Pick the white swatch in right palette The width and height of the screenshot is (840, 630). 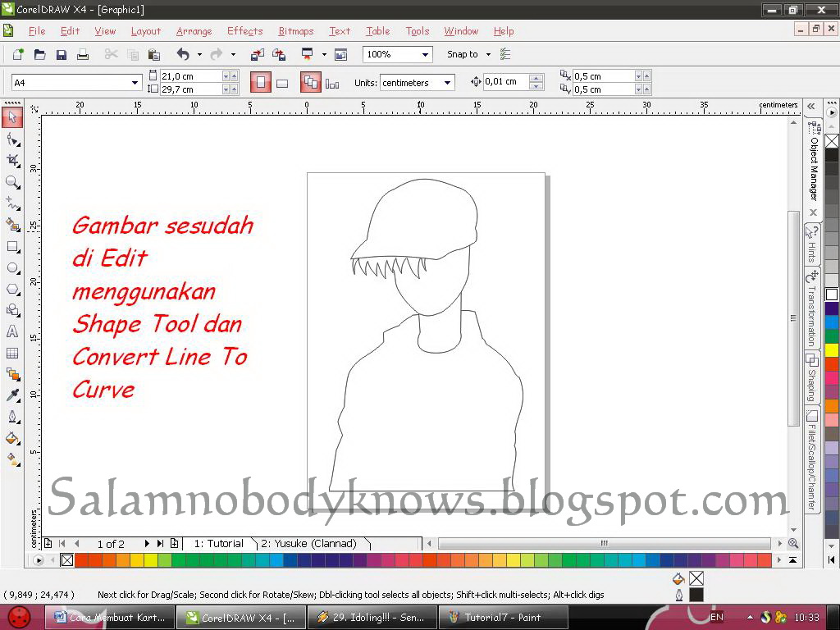point(832,294)
